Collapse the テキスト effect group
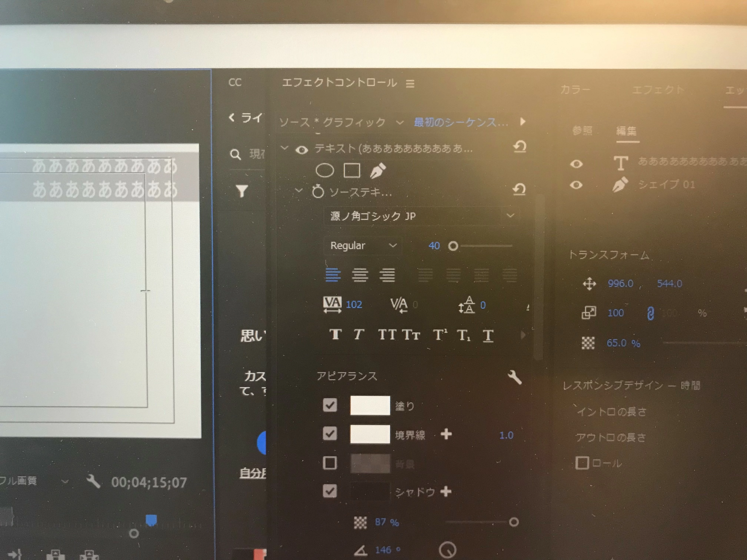Viewport: 747px width, 560px height. (x=284, y=148)
